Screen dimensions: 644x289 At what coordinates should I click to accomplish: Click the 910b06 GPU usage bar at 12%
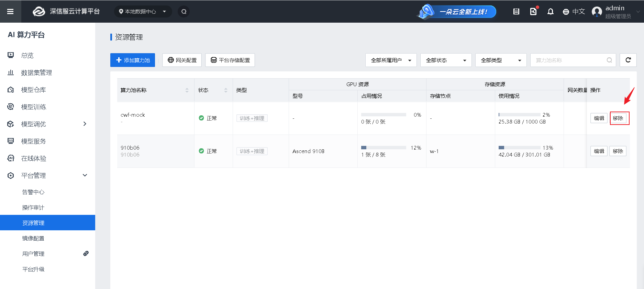pyautogui.click(x=384, y=148)
